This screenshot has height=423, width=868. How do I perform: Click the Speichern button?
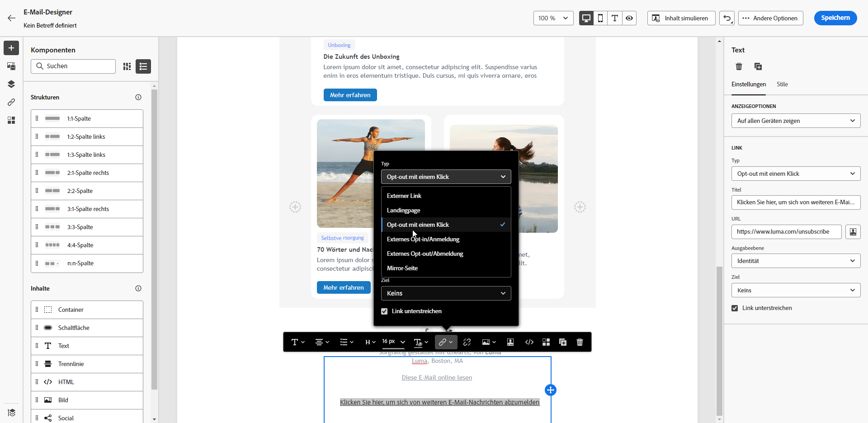click(835, 18)
